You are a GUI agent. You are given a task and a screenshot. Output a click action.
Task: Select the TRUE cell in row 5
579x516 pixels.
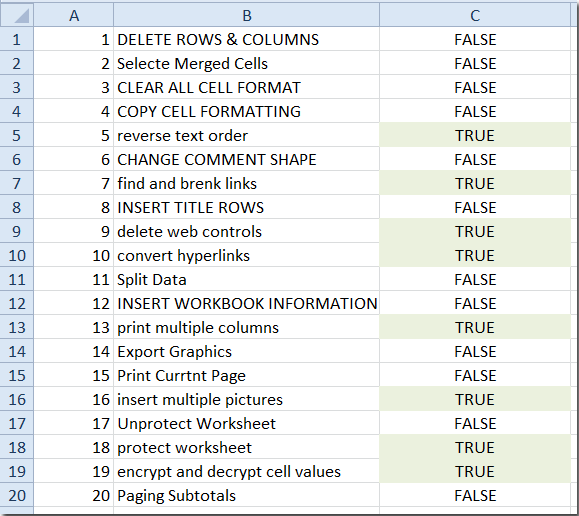[475, 135]
